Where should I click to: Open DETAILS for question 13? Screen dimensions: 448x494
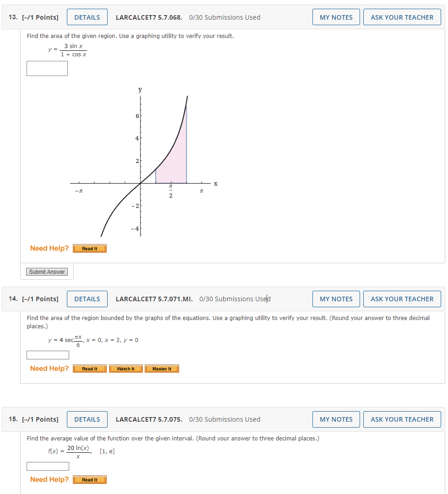click(x=87, y=17)
